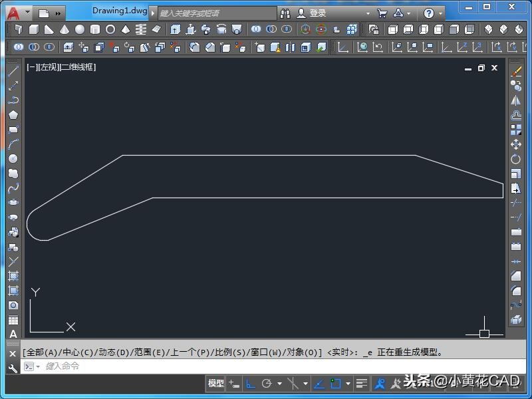
Task: Select the Offset modify tool
Action: [516, 115]
